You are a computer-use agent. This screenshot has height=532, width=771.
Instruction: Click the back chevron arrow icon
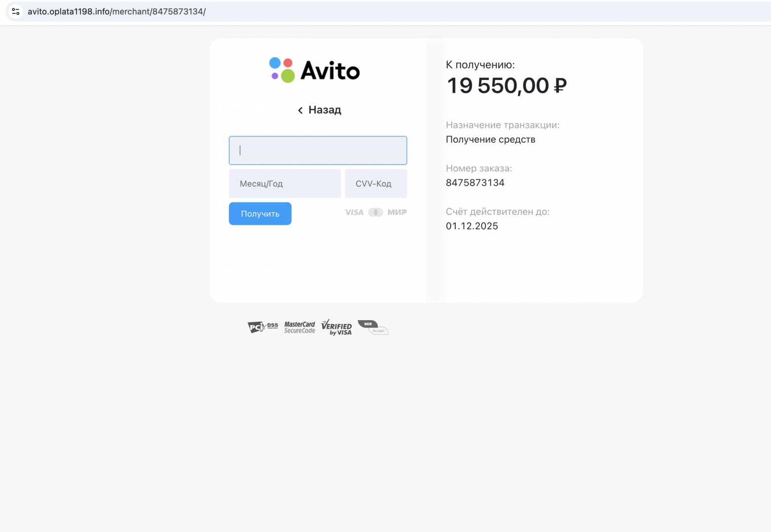click(x=300, y=110)
